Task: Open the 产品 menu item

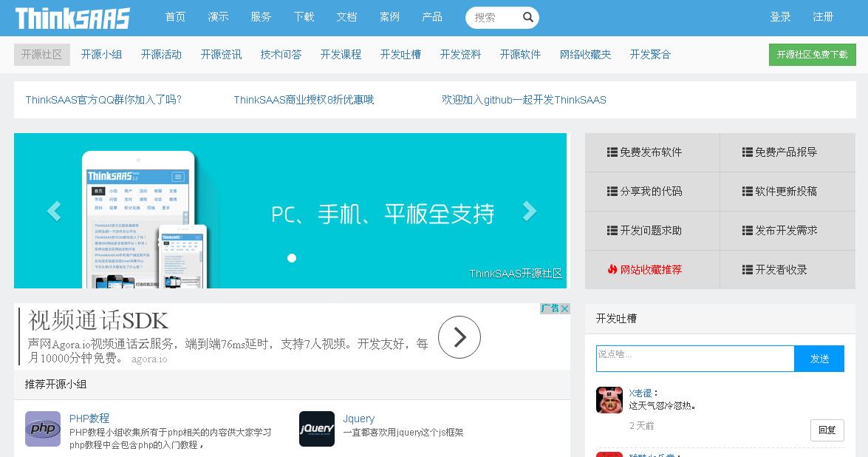Action: [x=432, y=17]
